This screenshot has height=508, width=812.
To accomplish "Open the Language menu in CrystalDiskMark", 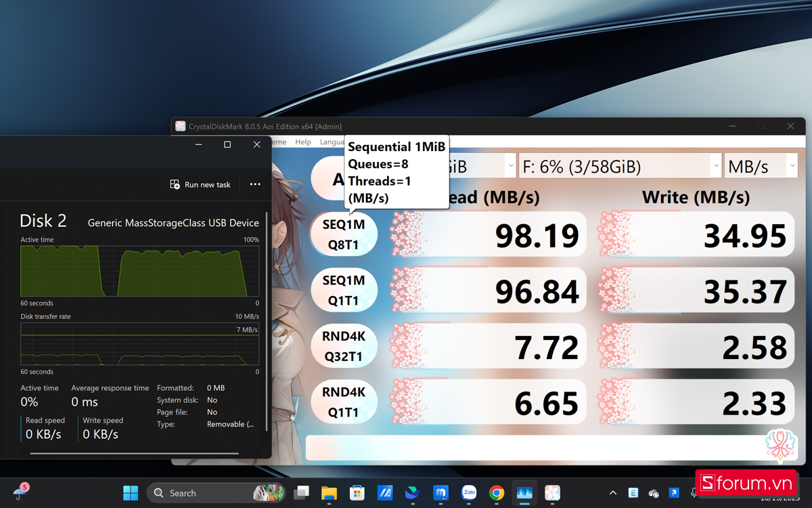I will coord(332,142).
